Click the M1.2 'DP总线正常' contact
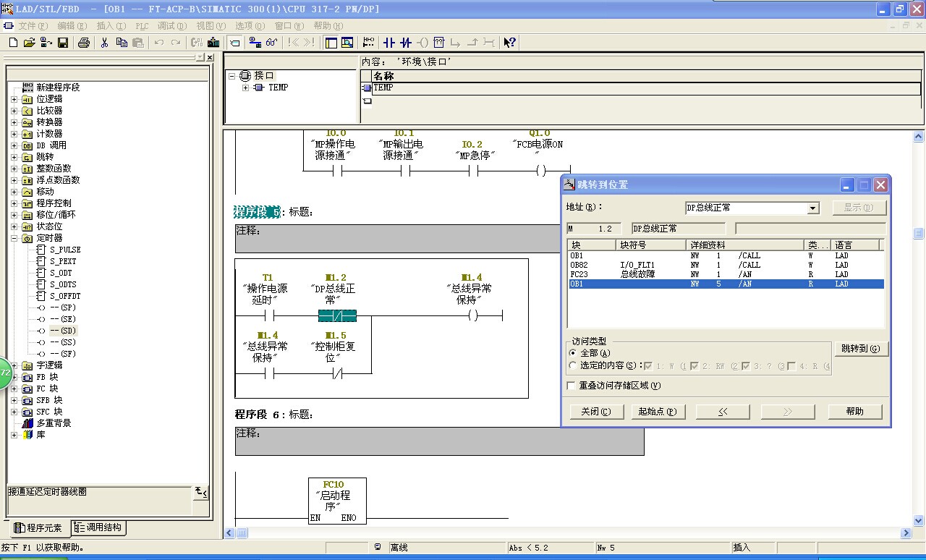 point(337,316)
